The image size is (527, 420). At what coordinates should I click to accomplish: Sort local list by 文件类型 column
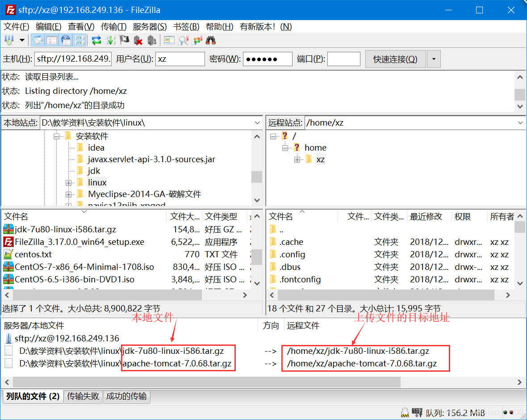click(224, 217)
